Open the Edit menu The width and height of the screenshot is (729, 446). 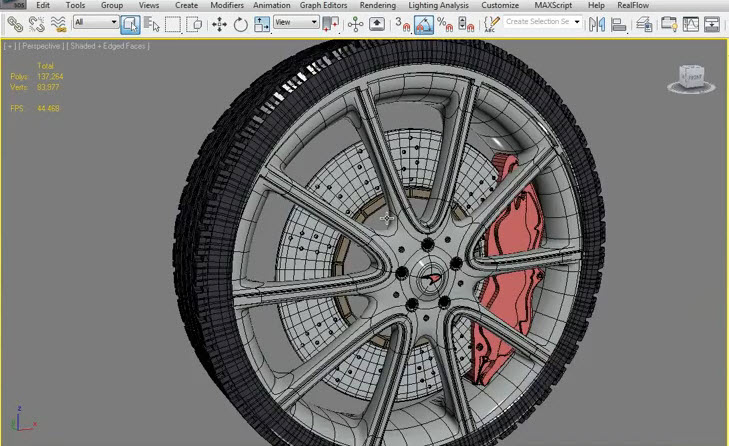coord(43,5)
